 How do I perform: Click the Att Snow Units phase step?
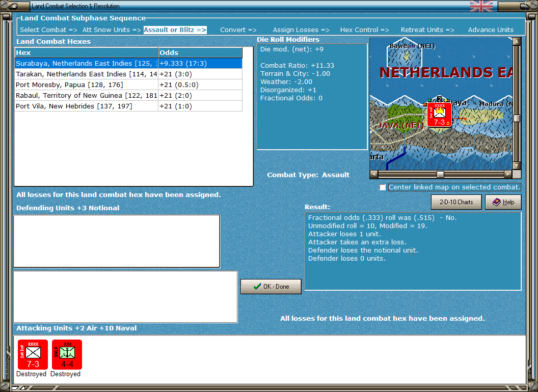pos(112,30)
